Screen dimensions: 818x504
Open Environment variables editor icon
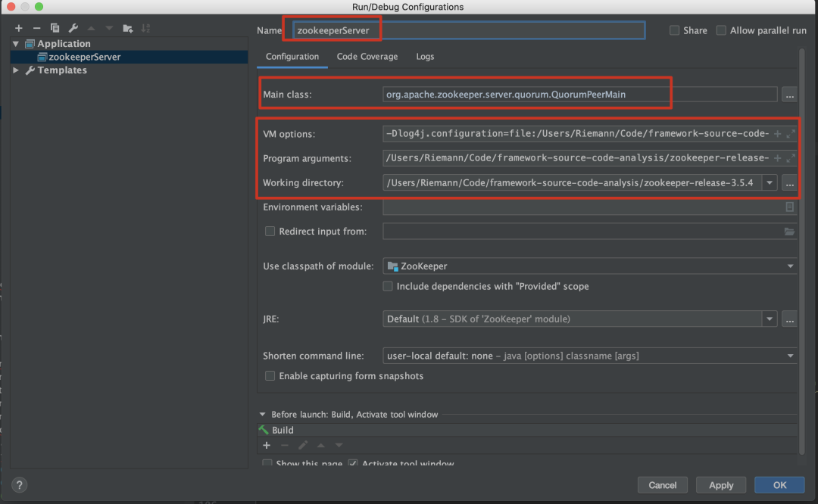(790, 207)
